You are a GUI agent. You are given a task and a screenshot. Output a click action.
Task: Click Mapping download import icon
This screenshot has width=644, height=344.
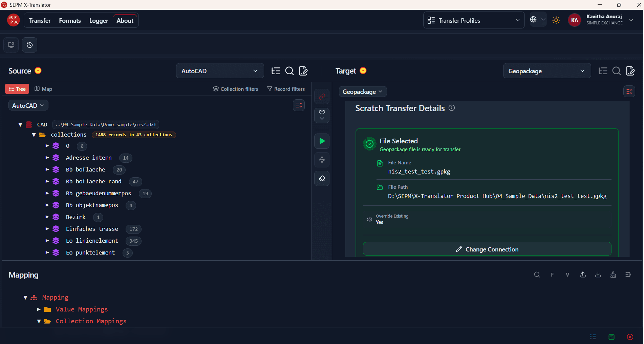pyautogui.click(x=598, y=275)
